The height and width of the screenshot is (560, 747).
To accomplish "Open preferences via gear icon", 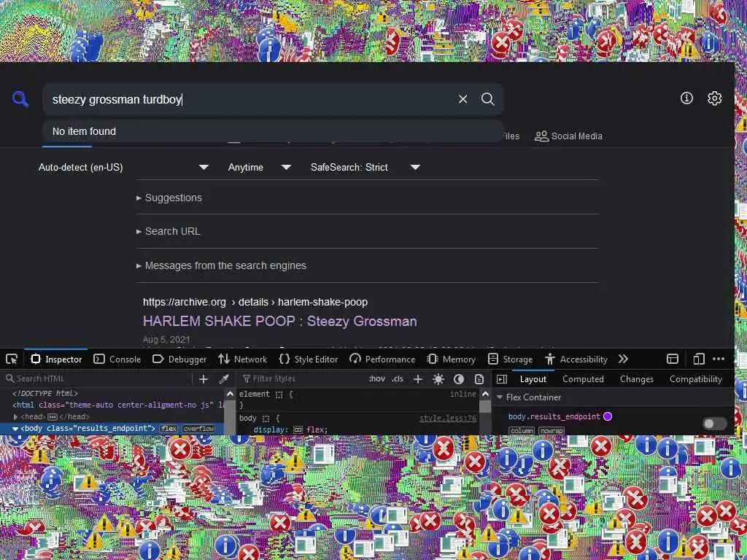I will 714,98.
